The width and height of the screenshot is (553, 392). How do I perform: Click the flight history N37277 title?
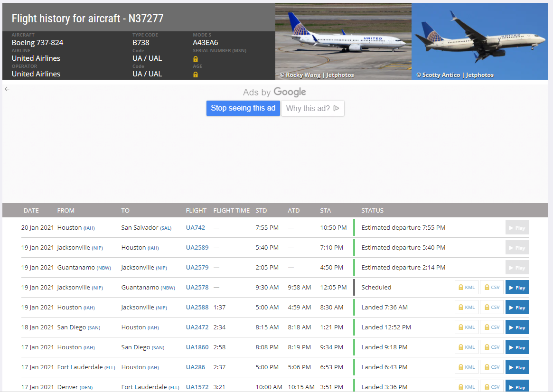coord(87,19)
